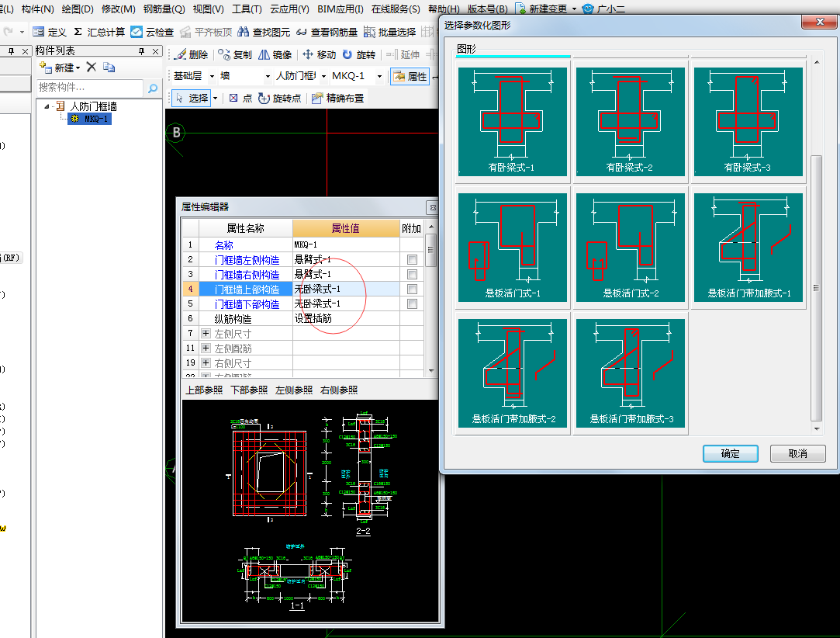Open 云检查 cloud check

[x=153, y=32]
